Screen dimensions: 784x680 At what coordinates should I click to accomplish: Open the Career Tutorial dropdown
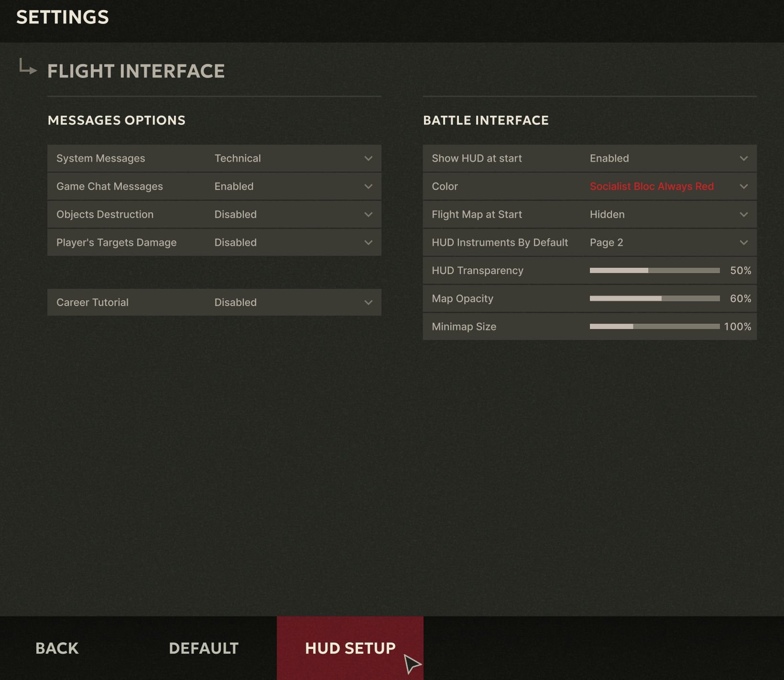point(214,302)
